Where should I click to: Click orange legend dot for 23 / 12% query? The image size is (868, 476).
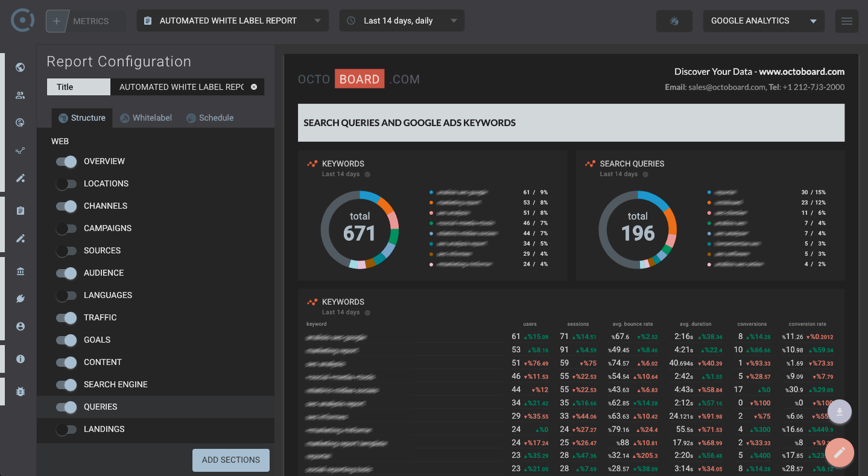(709, 203)
